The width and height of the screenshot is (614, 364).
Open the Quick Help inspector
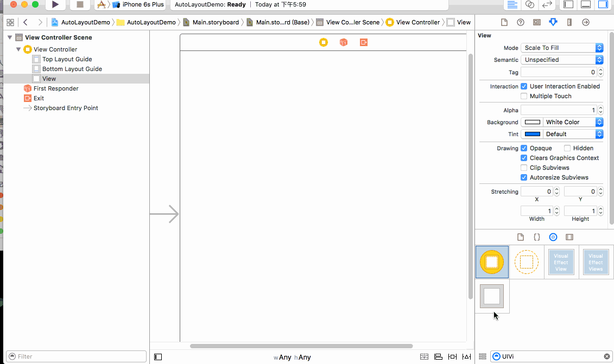[x=521, y=22]
